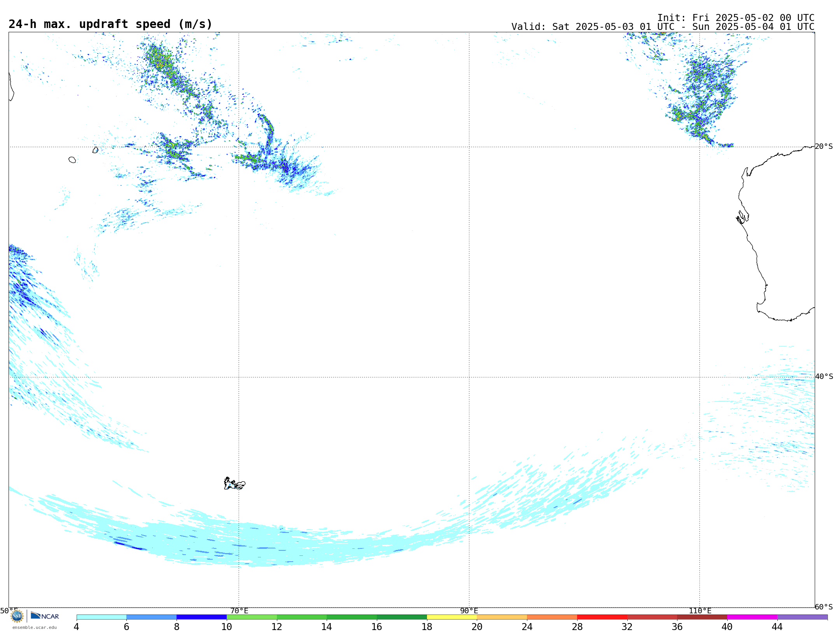Click the NSF logo
This screenshot has height=632, width=840.
pos(17,616)
